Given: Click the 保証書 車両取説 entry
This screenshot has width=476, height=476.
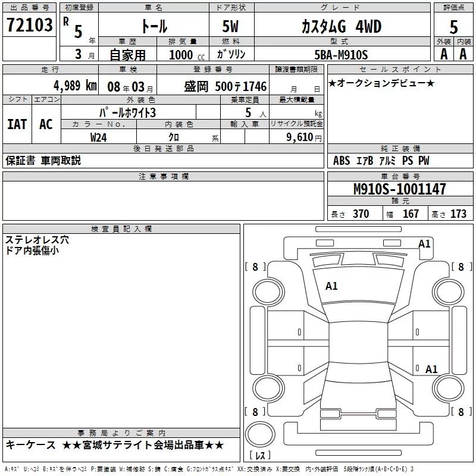Looking at the screenshot, I should [43, 161].
